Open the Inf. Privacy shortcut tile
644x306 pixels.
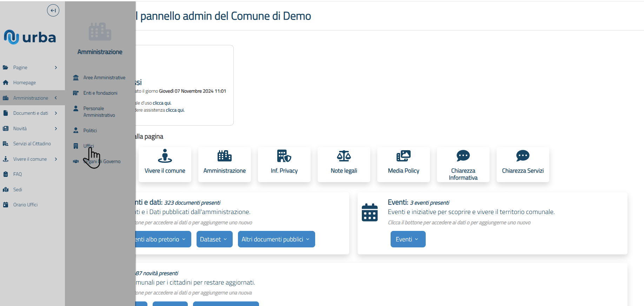click(x=284, y=164)
